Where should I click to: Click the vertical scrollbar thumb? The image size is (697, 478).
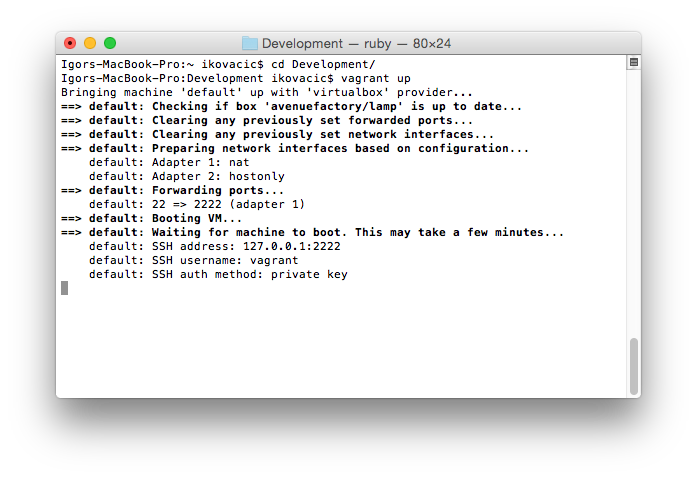tap(633, 365)
